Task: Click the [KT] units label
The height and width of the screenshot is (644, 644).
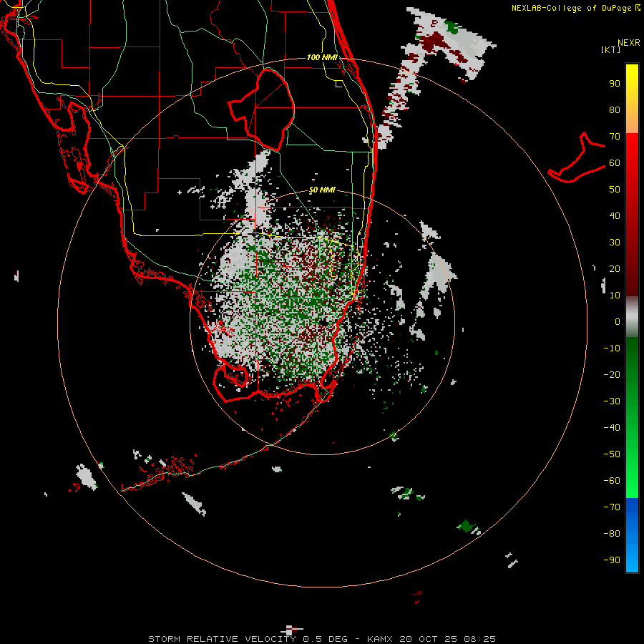Action: pyautogui.click(x=610, y=49)
